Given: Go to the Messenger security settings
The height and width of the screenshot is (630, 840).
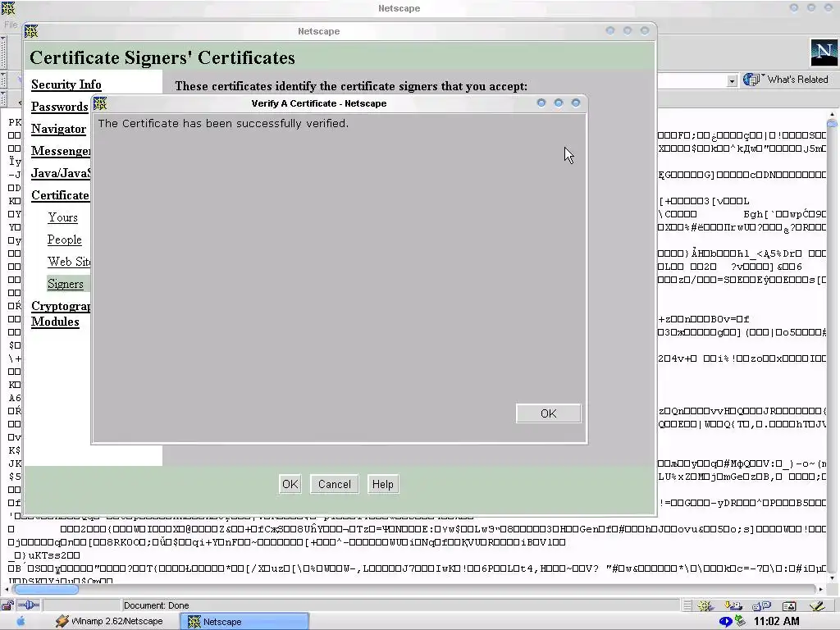Looking at the screenshot, I should (x=61, y=151).
